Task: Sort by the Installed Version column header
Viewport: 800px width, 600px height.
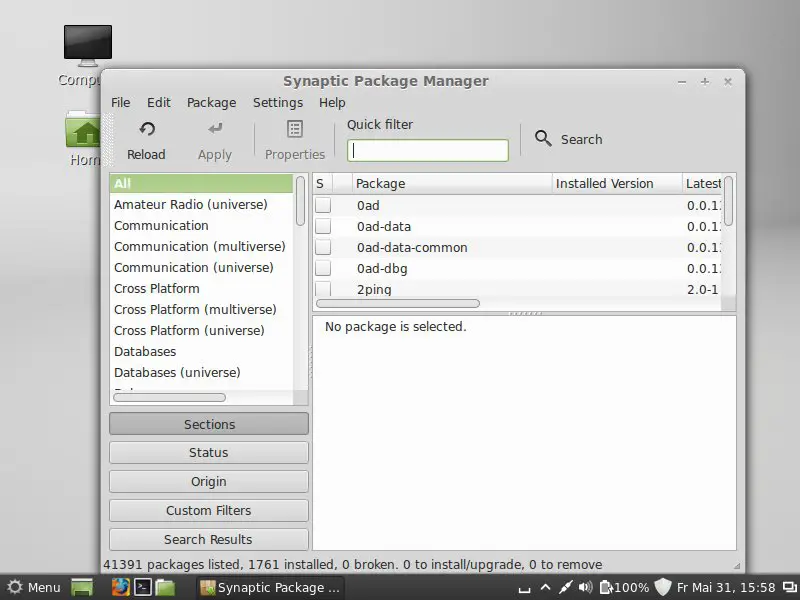Action: pos(617,184)
